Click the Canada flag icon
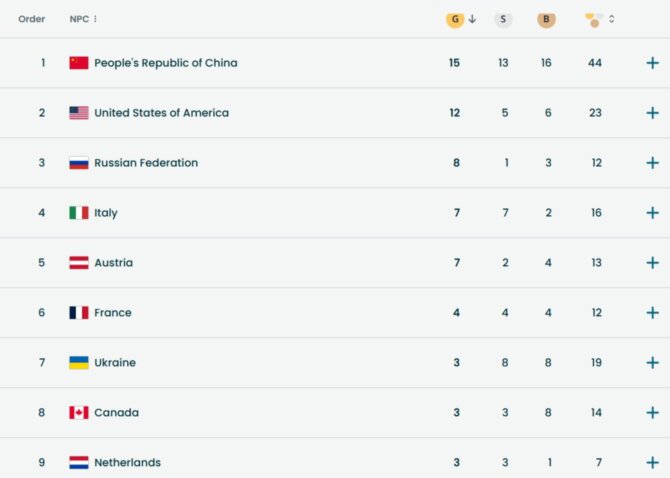 point(79,413)
